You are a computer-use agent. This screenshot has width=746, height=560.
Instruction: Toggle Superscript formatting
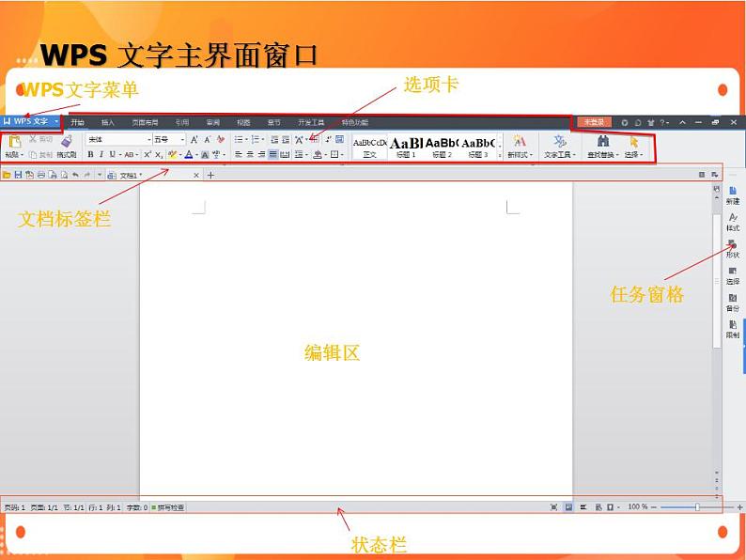point(148,154)
